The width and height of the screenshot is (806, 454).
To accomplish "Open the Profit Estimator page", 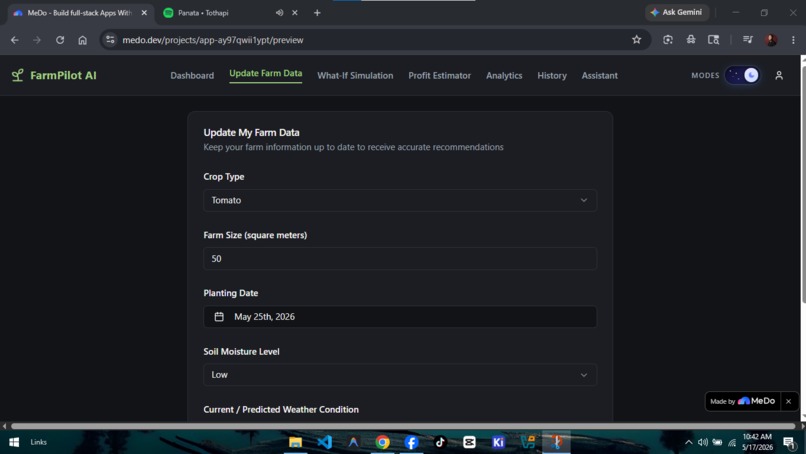I will tap(439, 76).
